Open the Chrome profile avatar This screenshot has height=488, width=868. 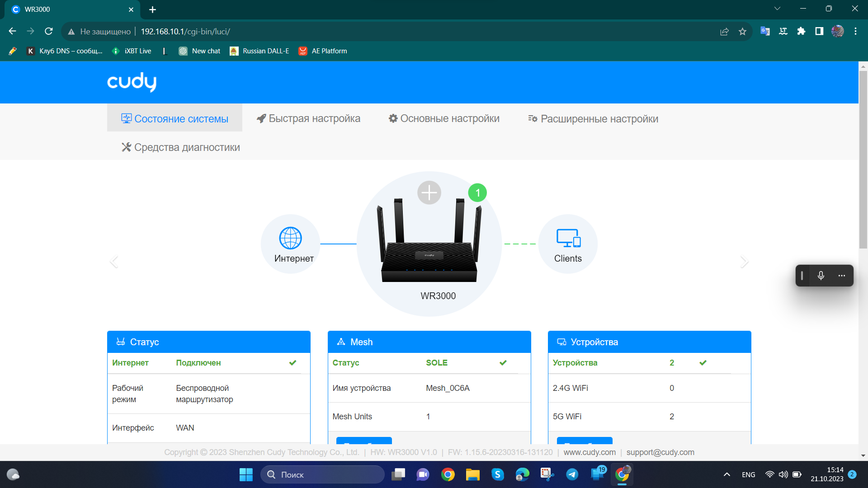837,31
